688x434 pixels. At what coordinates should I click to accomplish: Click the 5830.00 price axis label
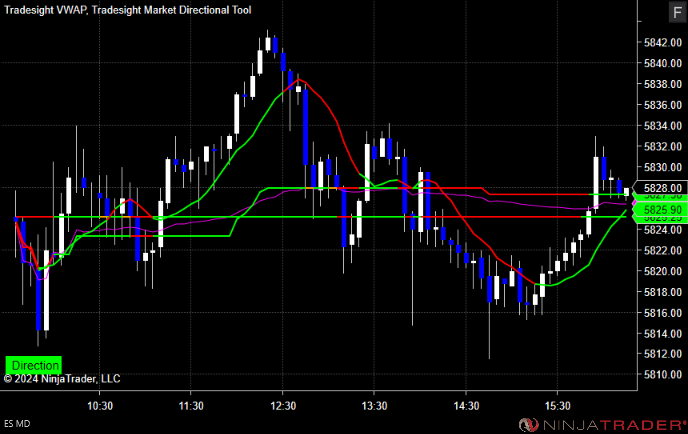(663, 167)
